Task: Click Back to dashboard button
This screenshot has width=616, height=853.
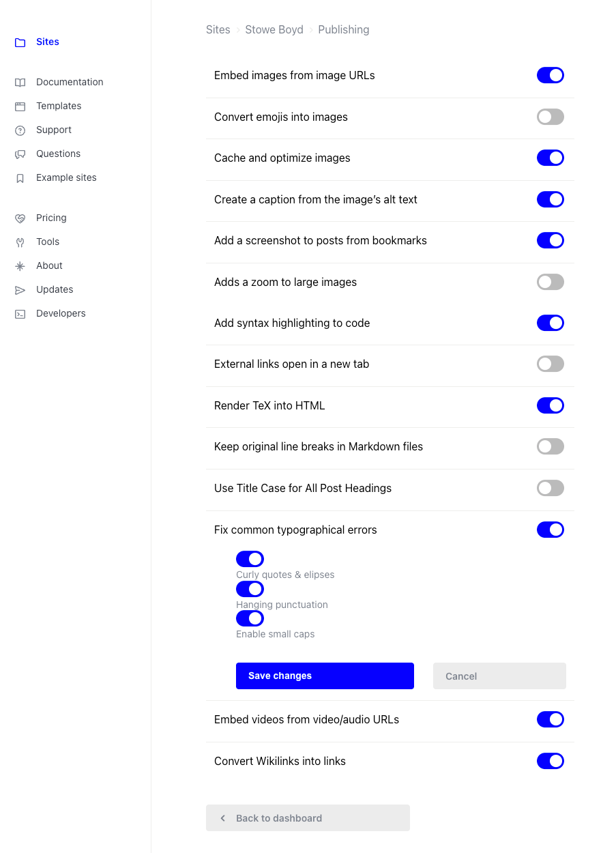Action: pos(308,818)
